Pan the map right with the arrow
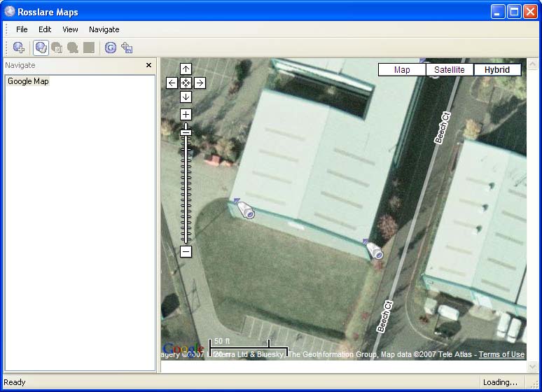The image size is (542, 392). (200, 83)
